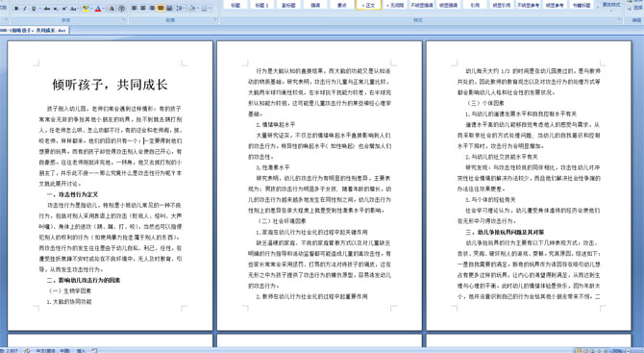Screen dimensions: 644x353
Task: Click the line （一）生物学因素
Action: click(x=69, y=290)
